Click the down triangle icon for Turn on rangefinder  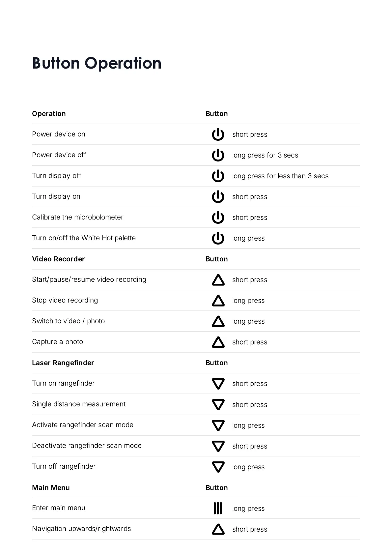point(218,384)
